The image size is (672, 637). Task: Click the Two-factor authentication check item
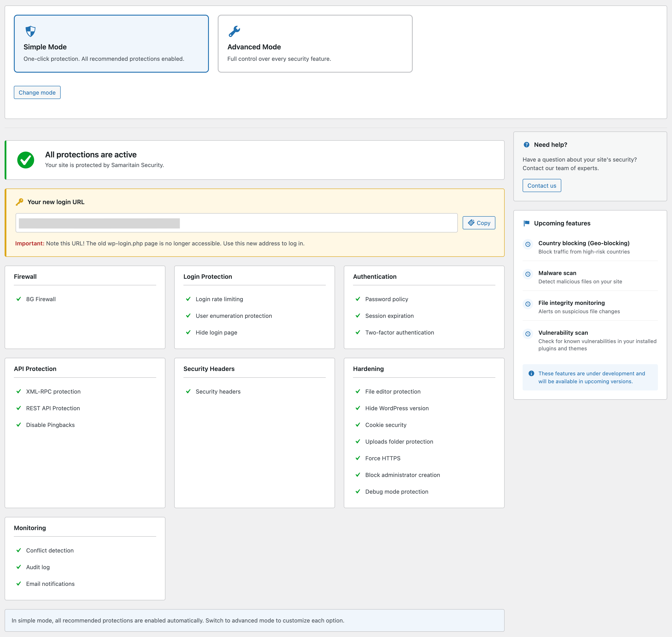[395, 332]
